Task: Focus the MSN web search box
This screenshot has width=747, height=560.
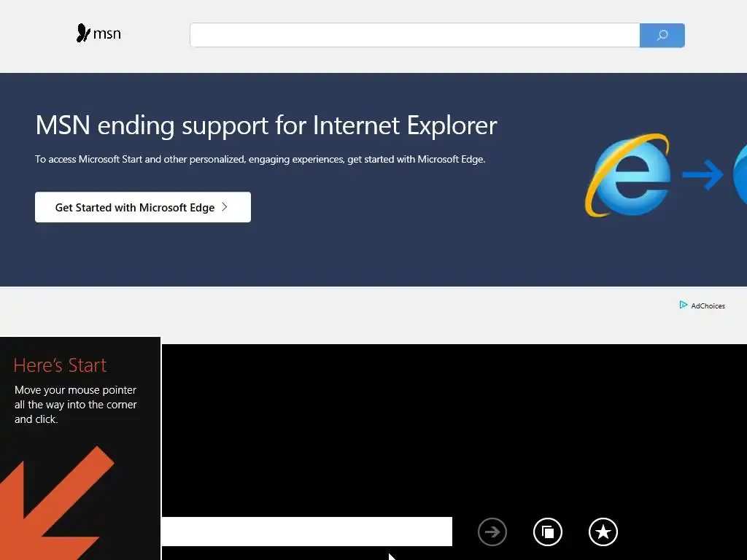Action: coord(414,35)
